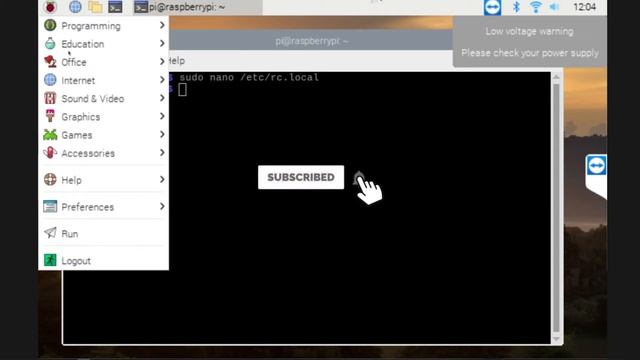Image resolution: width=640 pixels, height=360 pixels.
Task: Open the Games menu category
Action: click(x=104, y=135)
